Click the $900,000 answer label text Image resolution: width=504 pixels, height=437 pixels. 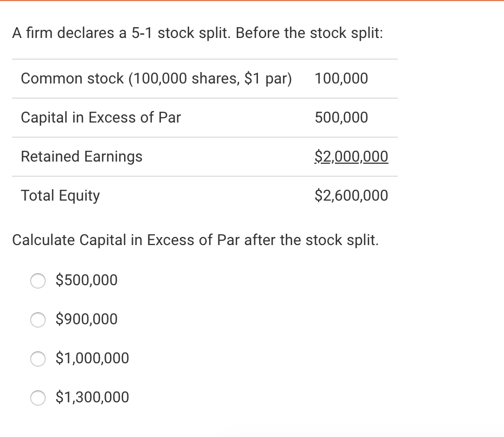(x=86, y=319)
